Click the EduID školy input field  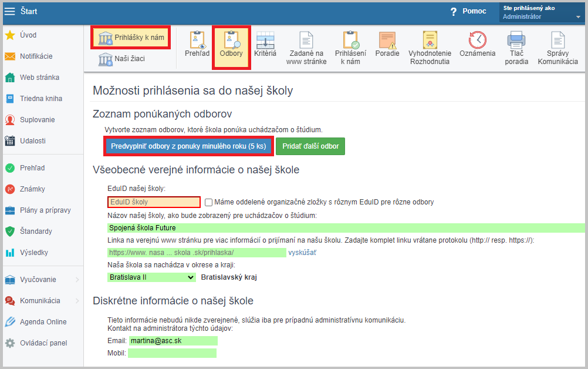point(154,202)
